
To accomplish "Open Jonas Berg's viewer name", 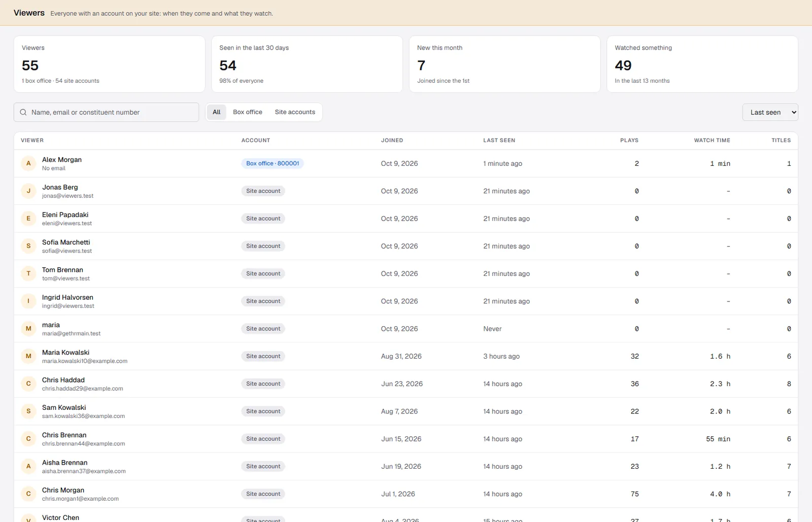I will [60, 187].
